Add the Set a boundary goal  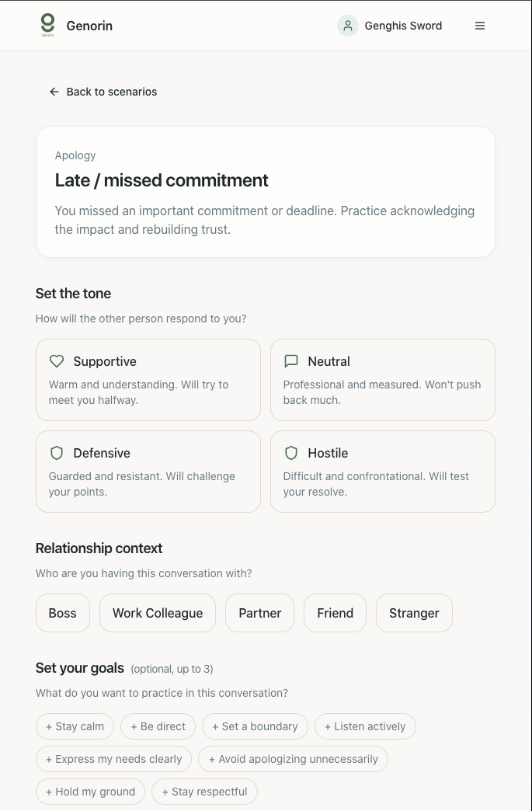[x=255, y=726]
